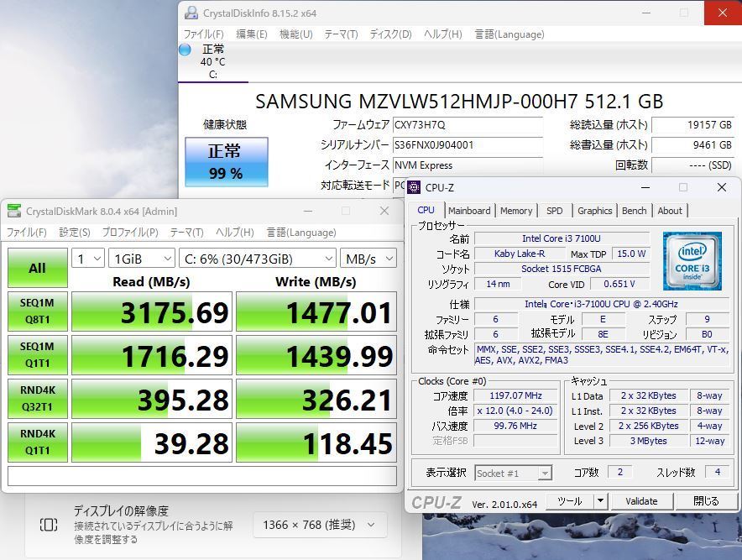Click the SAMSUNG MZVLW512HMJP-000H7 drive title
742x560 pixels.
click(458, 102)
